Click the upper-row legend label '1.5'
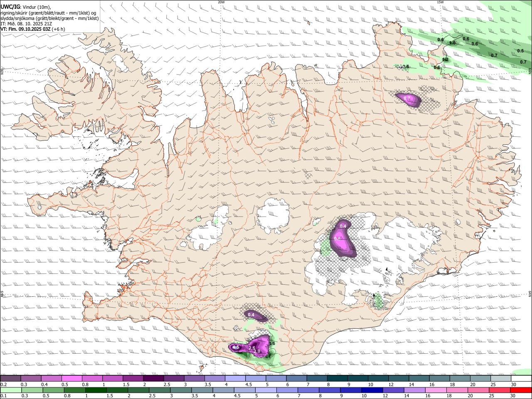Viewport: 532px width, 399px height. pos(126,384)
